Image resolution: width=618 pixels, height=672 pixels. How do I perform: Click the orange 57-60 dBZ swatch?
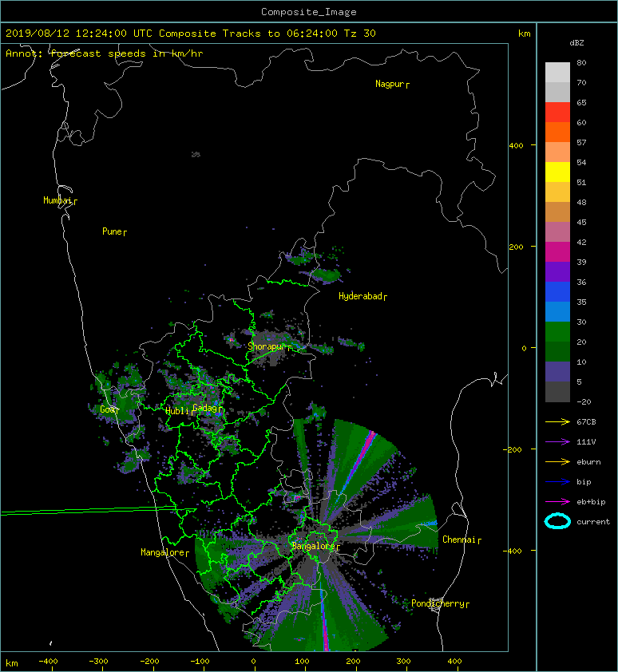[x=557, y=132]
